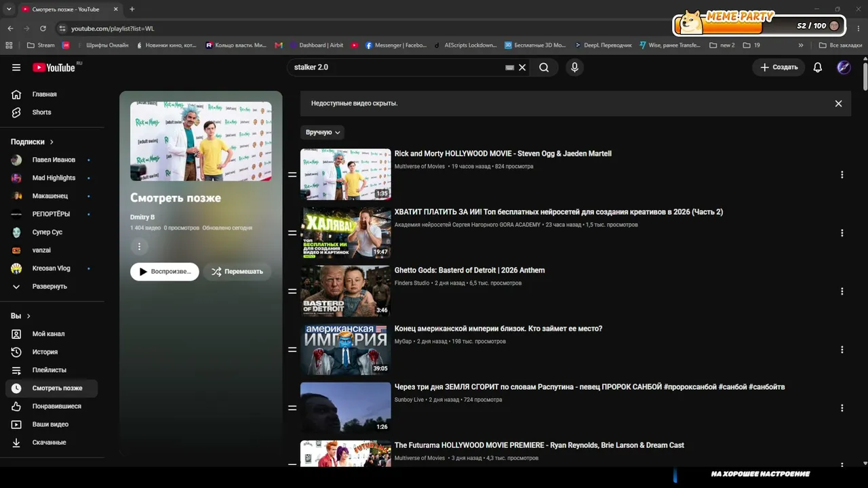Dismiss the hidden unavailable videos notice
Image resolution: width=868 pixels, height=488 pixels.
838,104
